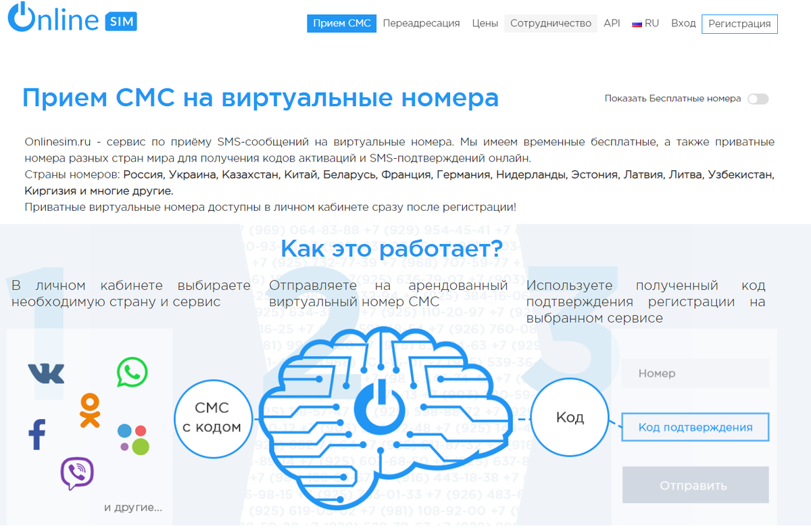Screen dimensions: 811x532
Task: Click the Регистрация button
Action: (740, 24)
